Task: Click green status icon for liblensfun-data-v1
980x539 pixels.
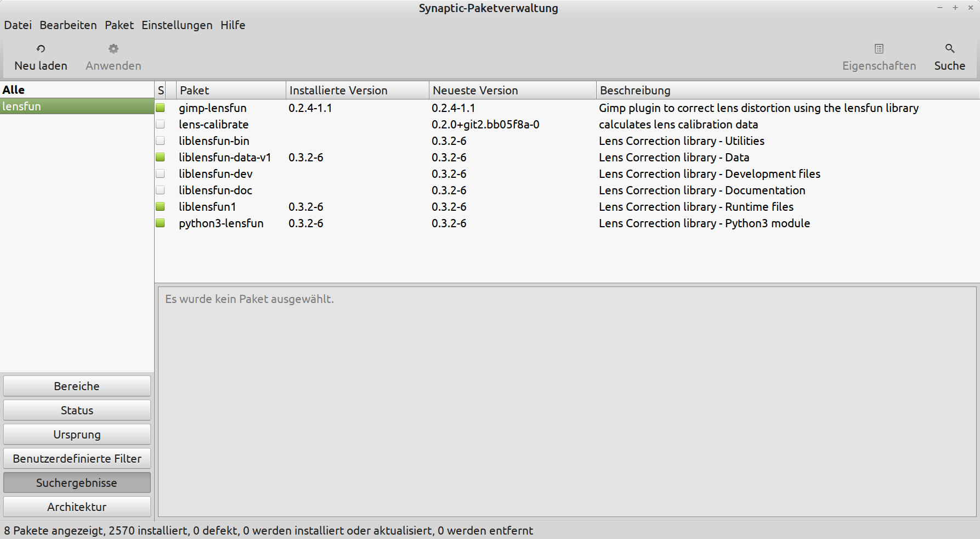Action: (160, 158)
